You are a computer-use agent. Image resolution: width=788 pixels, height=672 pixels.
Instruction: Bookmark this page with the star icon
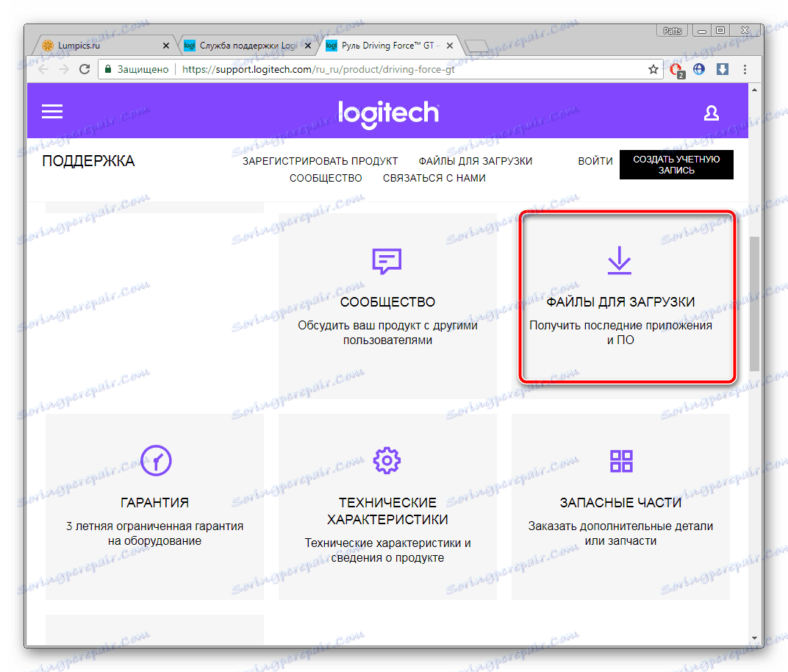coord(653,69)
